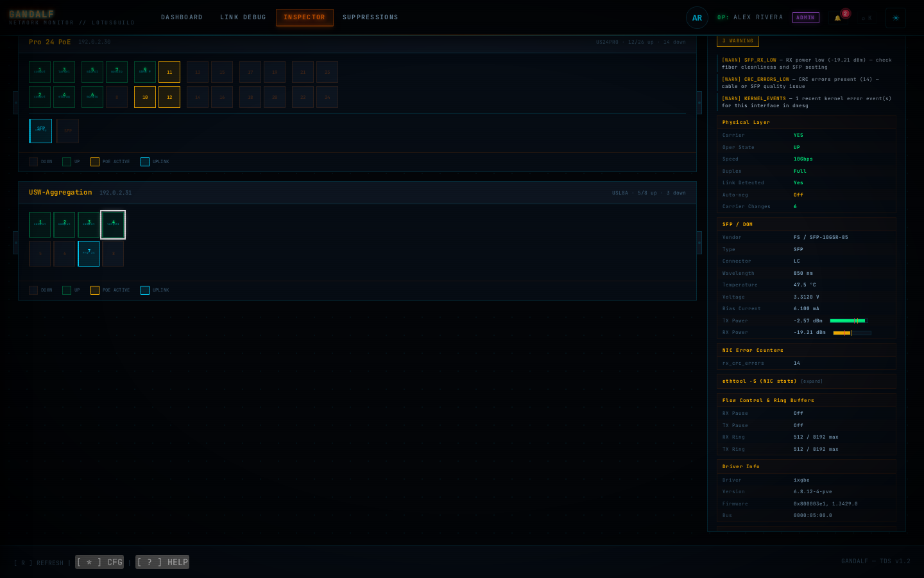Select port 1 on USW-Aggregation

[x=40, y=225]
